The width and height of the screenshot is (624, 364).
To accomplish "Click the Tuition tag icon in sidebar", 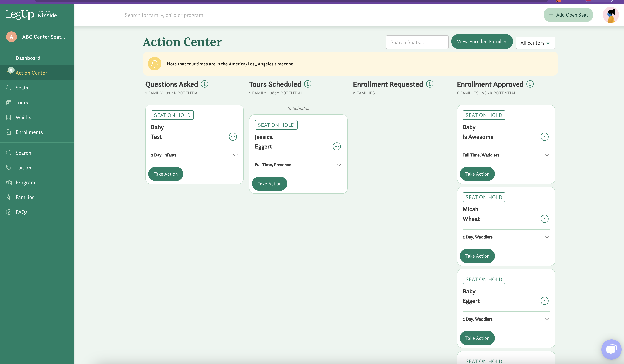I will 9,168.
